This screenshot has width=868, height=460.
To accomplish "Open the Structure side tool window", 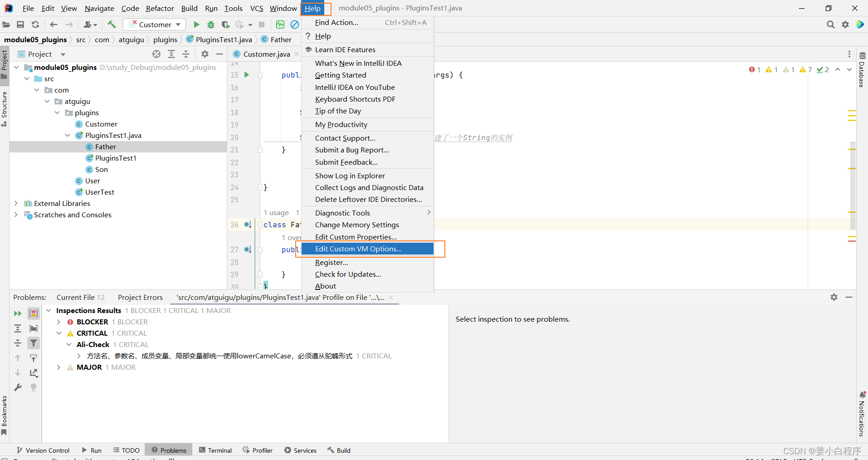I will coord(5,109).
